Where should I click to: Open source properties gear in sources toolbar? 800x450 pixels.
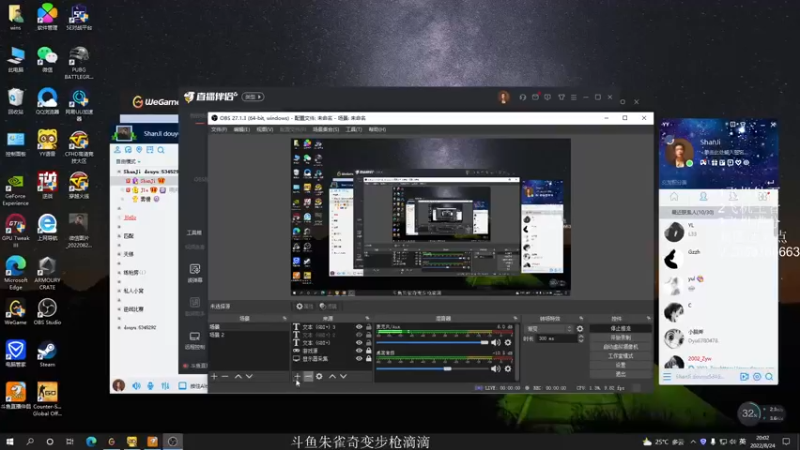click(x=319, y=377)
